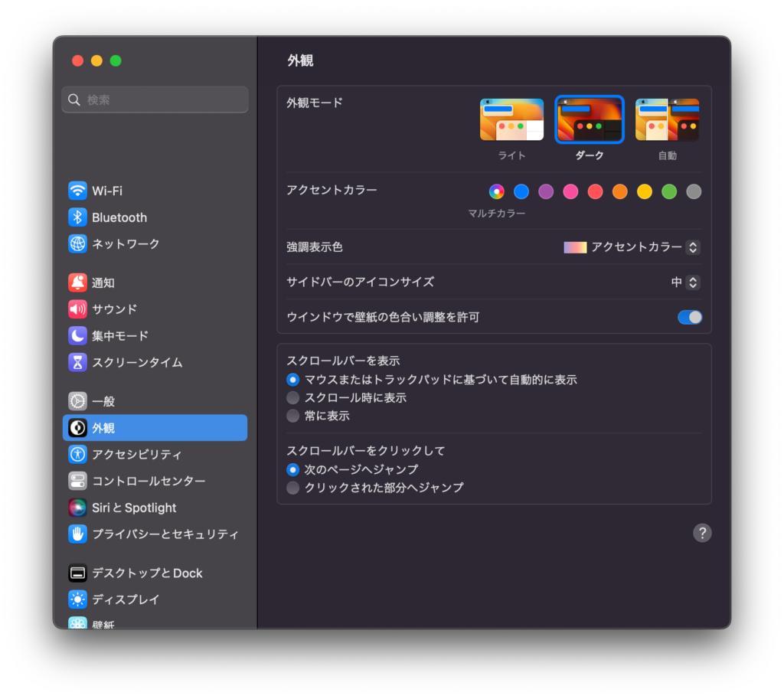Select 次のページへジャンプ radio button
The height and width of the screenshot is (699, 784).
click(x=293, y=470)
